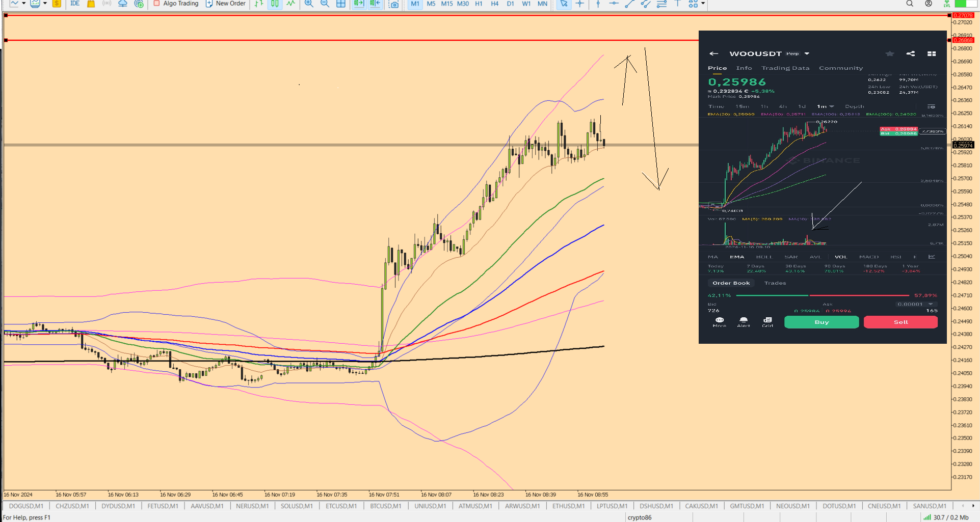
Task: Open the user account icon
Action: coord(929,4)
